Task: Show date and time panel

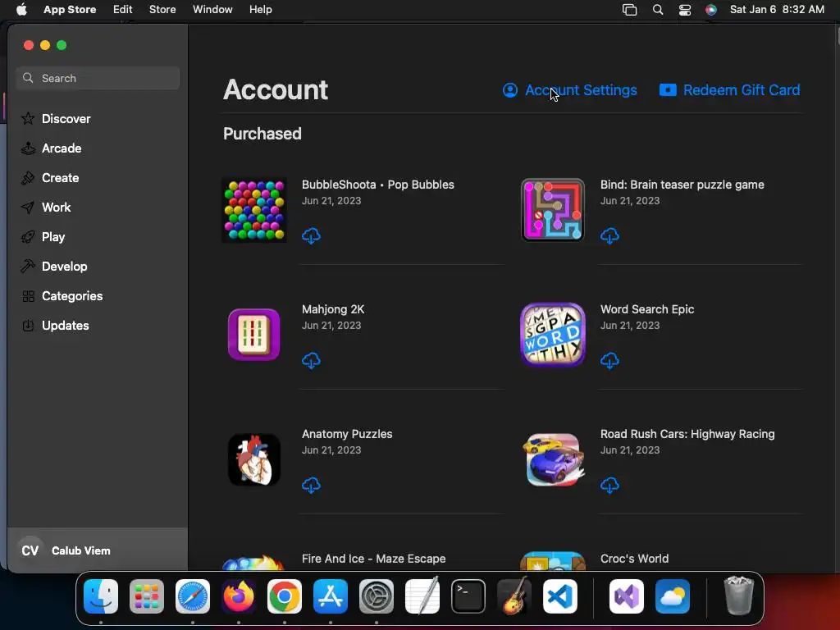Action: [x=777, y=10]
